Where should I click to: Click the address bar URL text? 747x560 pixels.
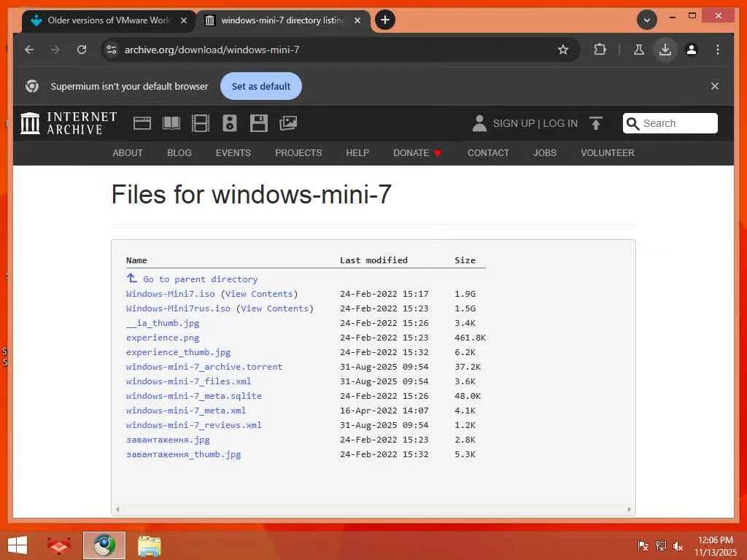tap(212, 50)
